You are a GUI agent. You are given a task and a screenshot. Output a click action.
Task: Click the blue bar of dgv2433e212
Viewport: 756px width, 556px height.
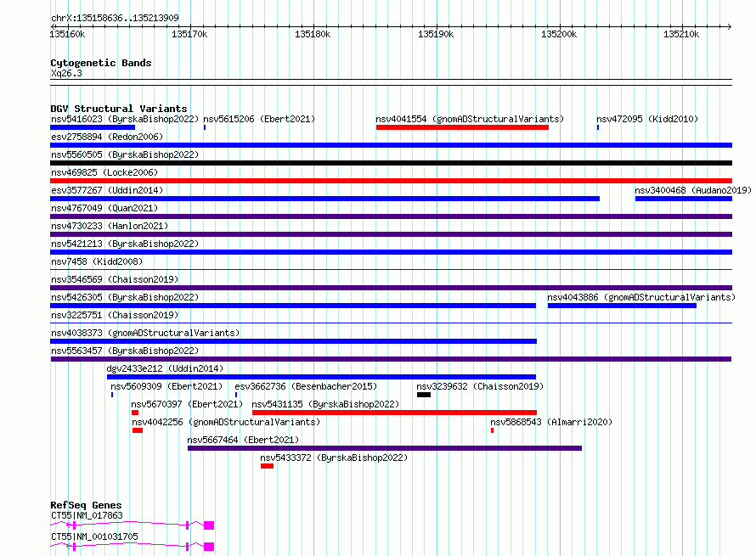pyautogui.click(x=321, y=377)
